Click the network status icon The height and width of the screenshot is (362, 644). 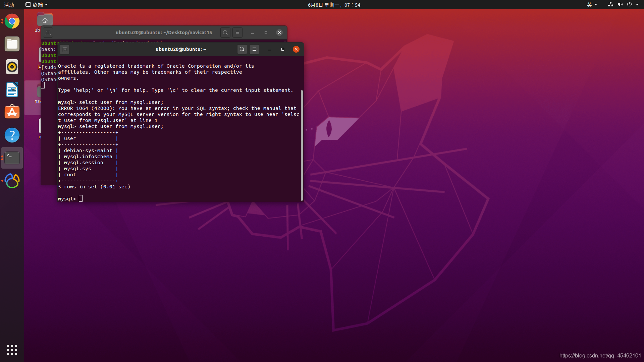[x=610, y=4]
